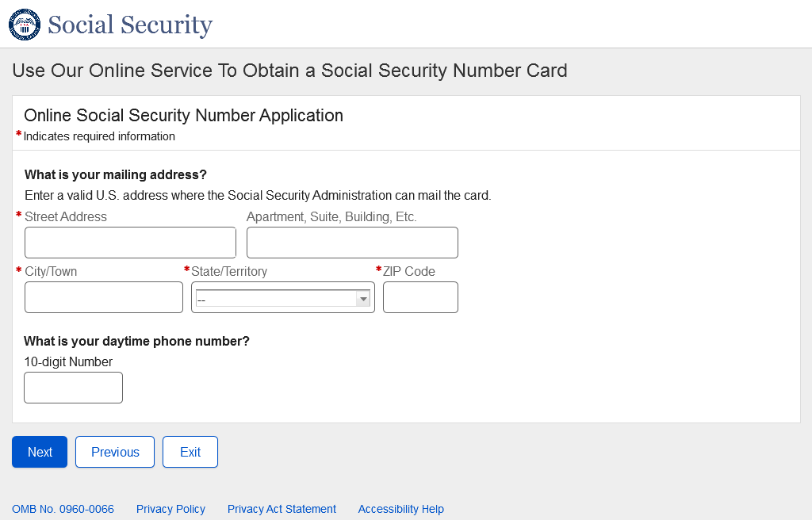Click the City/Town label
812x520 pixels.
51,271
